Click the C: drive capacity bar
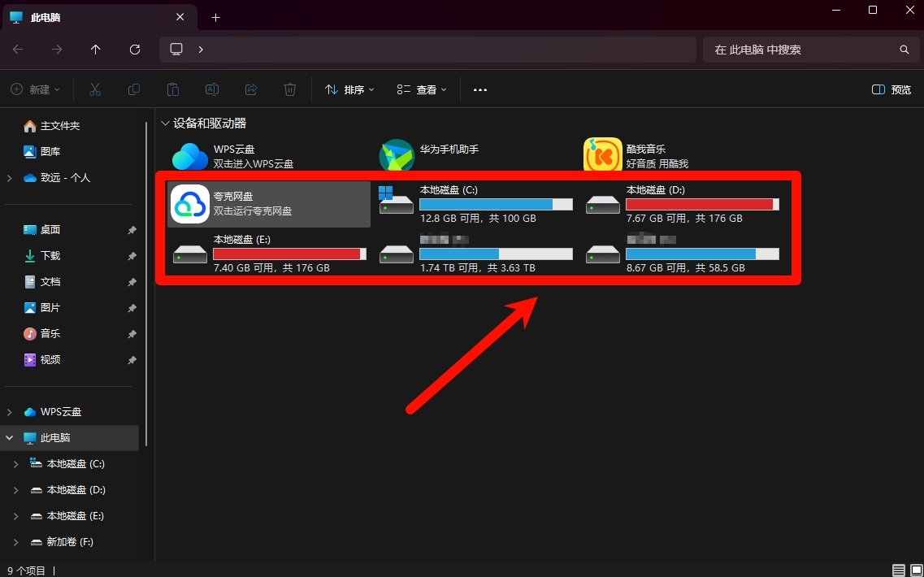924x577 pixels. (x=497, y=204)
